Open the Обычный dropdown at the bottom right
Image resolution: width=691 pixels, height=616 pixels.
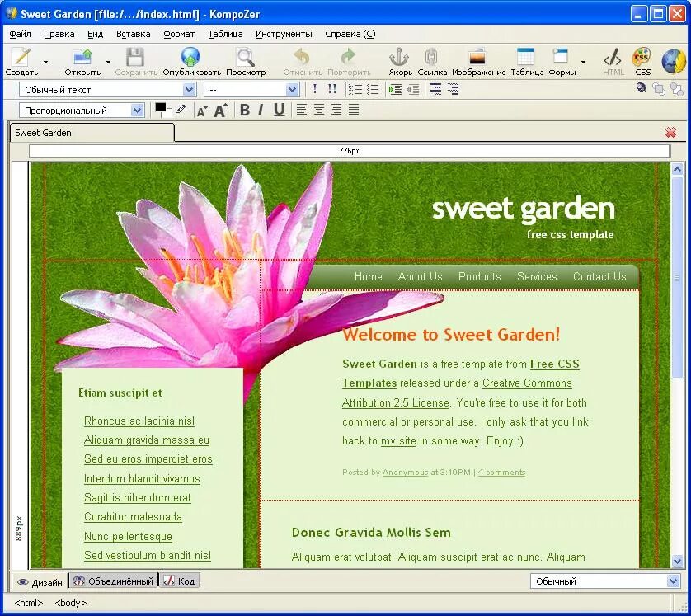604,581
